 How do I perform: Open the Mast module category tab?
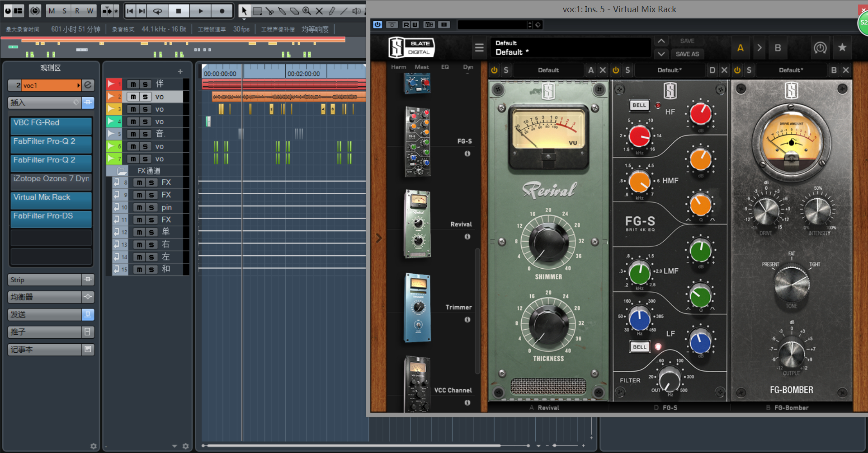(x=422, y=67)
